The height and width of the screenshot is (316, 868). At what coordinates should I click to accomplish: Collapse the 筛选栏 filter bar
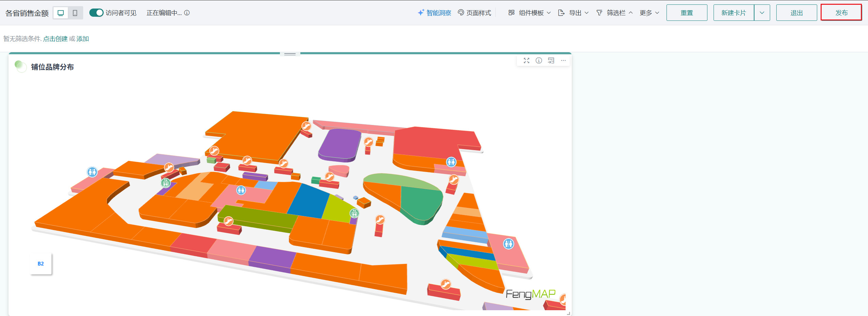click(x=615, y=13)
